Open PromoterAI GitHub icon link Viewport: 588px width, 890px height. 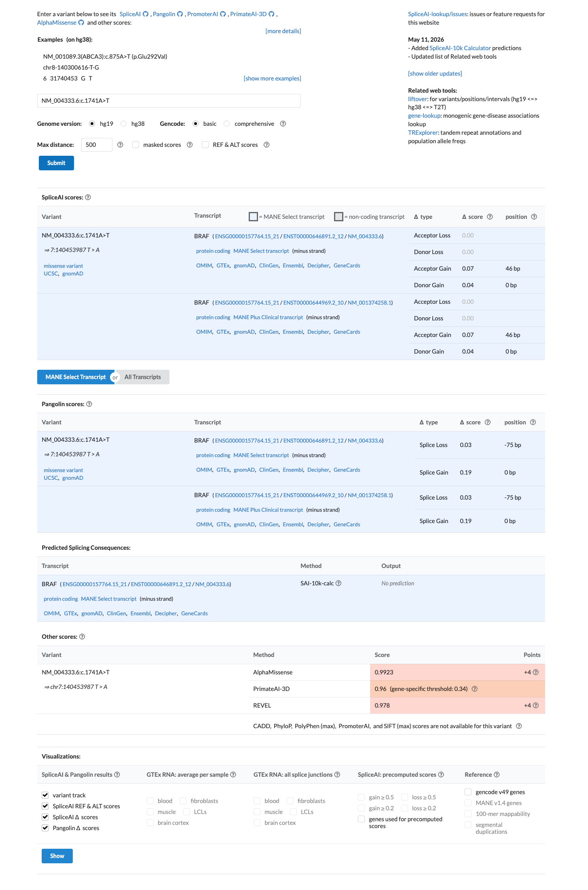click(x=223, y=14)
